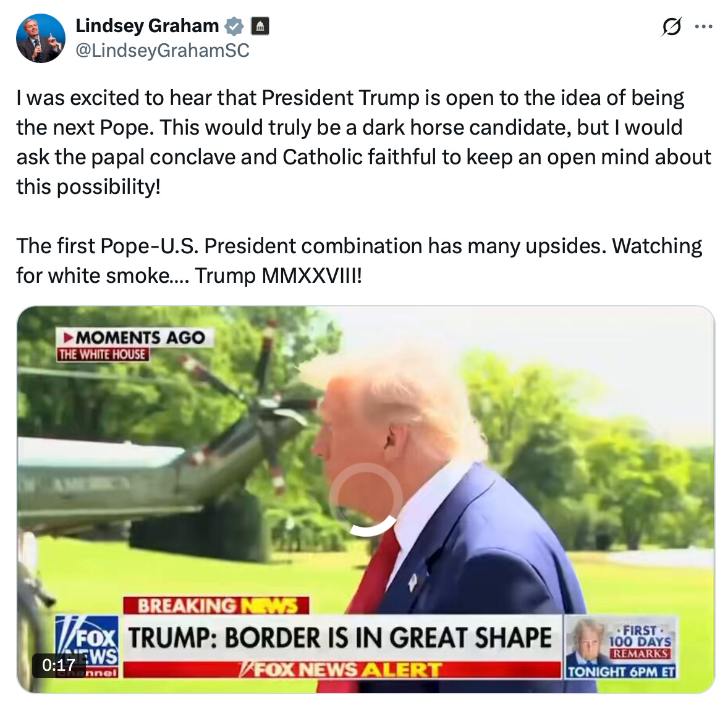Open the Grok slashed-circle icon
The width and height of the screenshot is (728, 714).
tap(671, 27)
